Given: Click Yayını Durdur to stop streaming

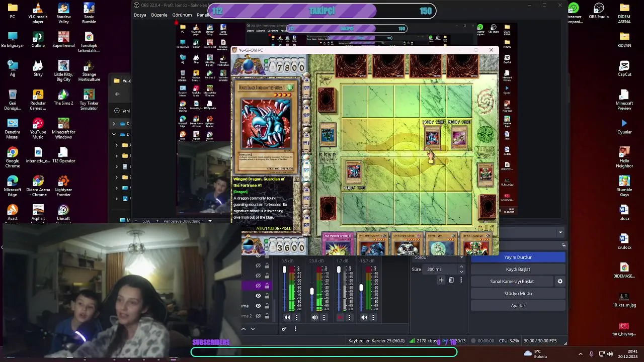Looking at the screenshot, I should [x=518, y=257].
